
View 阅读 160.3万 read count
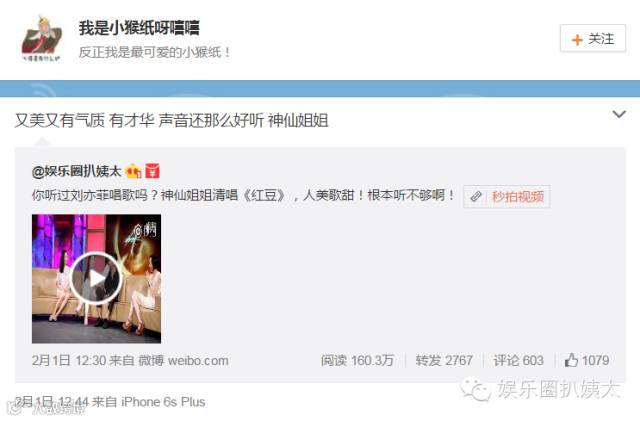(x=357, y=360)
